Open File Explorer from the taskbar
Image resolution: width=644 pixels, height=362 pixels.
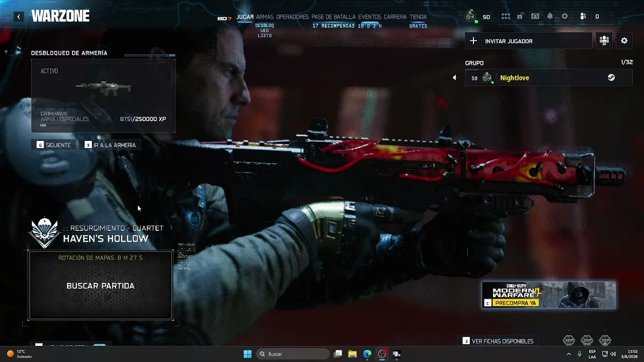pyautogui.click(x=352, y=354)
